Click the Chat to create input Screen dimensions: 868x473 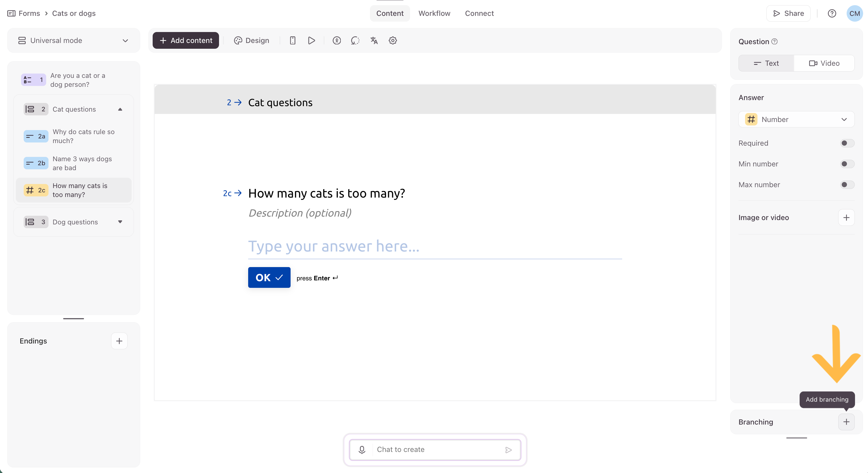[x=438, y=449]
